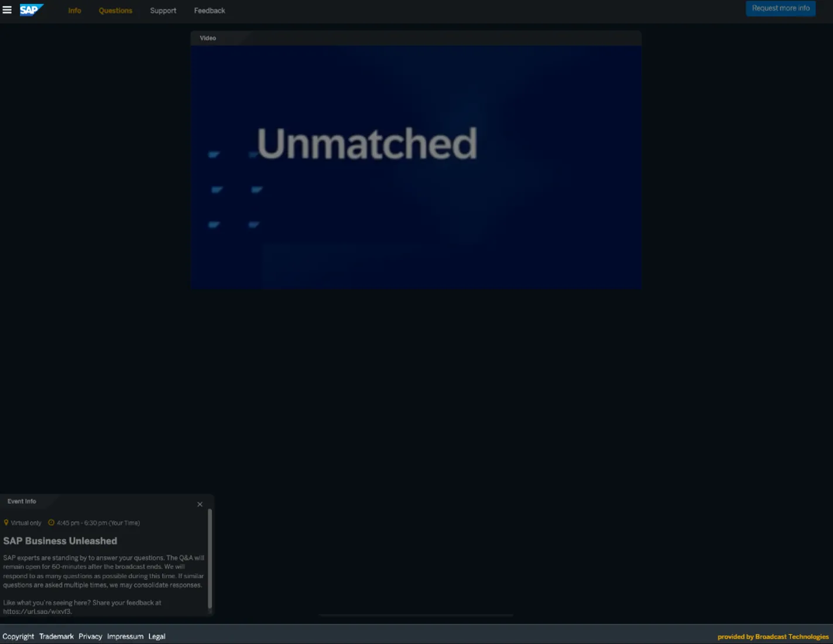The width and height of the screenshot is (833, 644).
Task: Open the Feedback menu item
Action: 210,11
